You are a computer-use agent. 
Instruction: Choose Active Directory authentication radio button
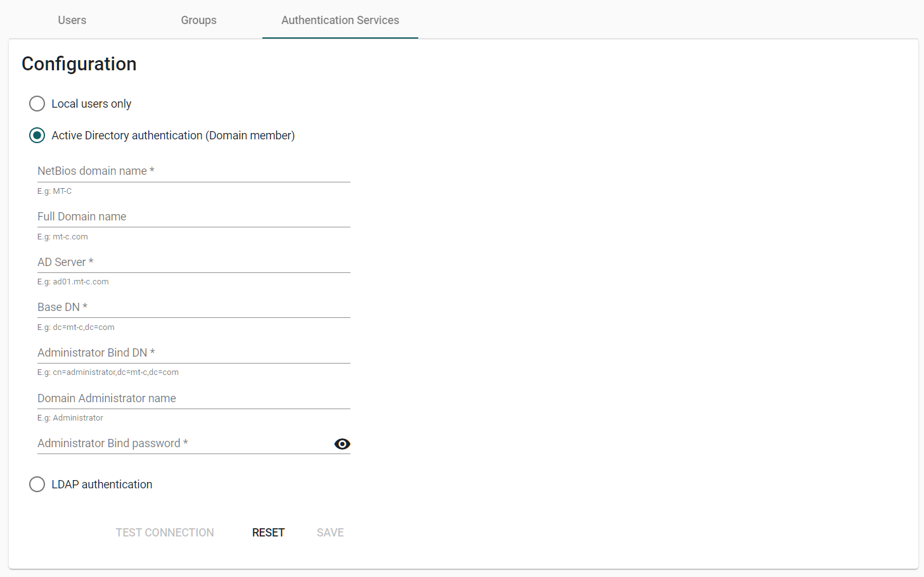[x=37, y=136]
